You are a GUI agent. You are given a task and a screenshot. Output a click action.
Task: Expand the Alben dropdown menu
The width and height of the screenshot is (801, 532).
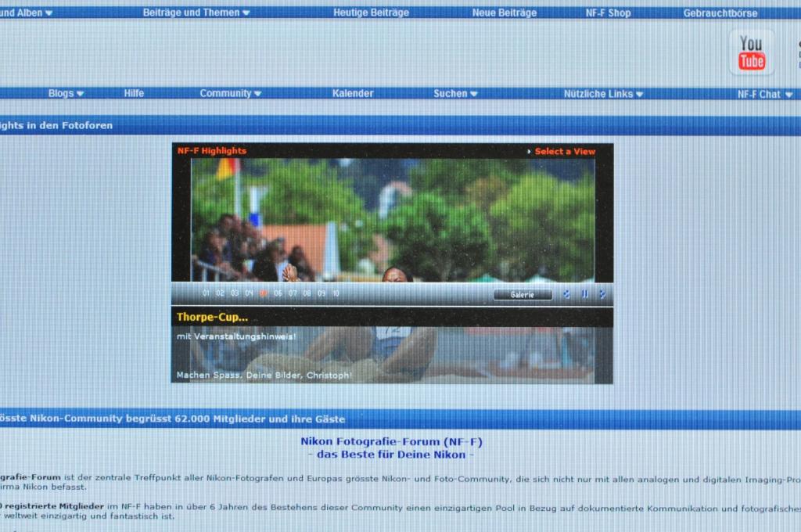pyautogui.click(x=26, y=13)
